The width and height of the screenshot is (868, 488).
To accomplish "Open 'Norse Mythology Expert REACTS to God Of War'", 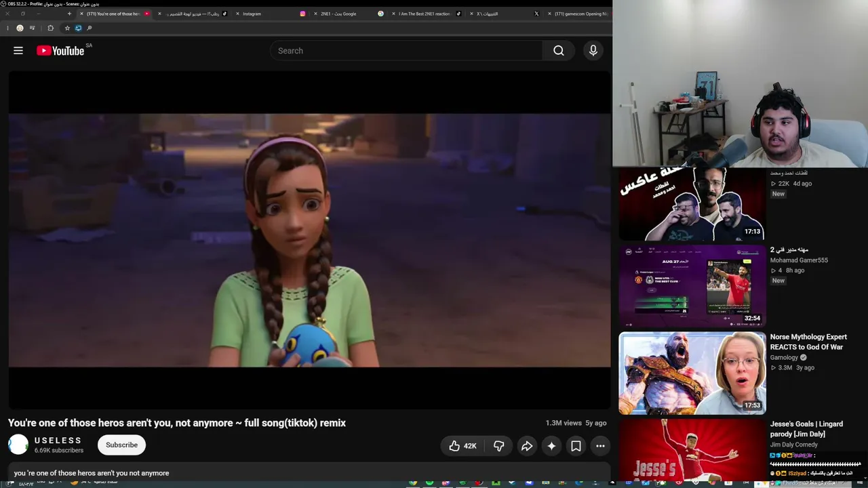I will click(x=808, y=342).
